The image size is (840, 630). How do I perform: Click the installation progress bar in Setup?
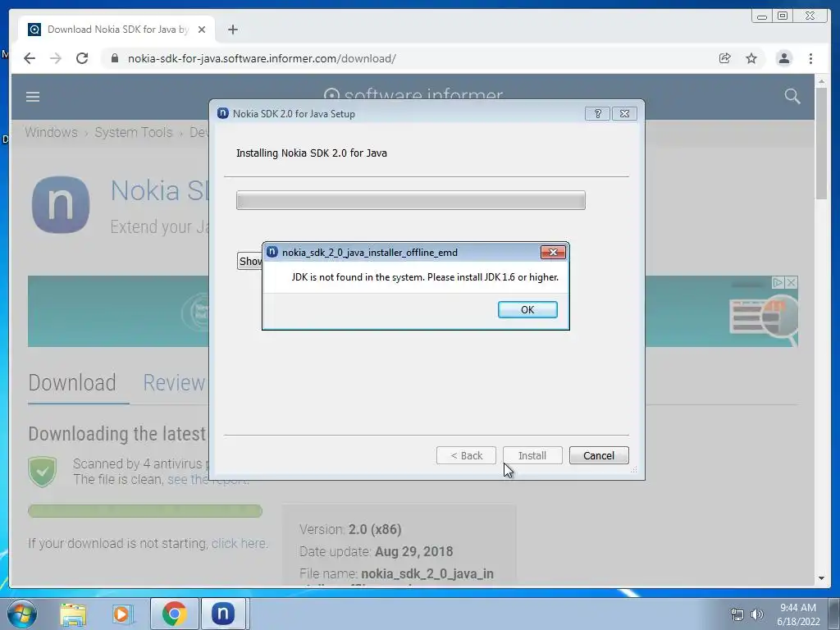click(410, 200)
